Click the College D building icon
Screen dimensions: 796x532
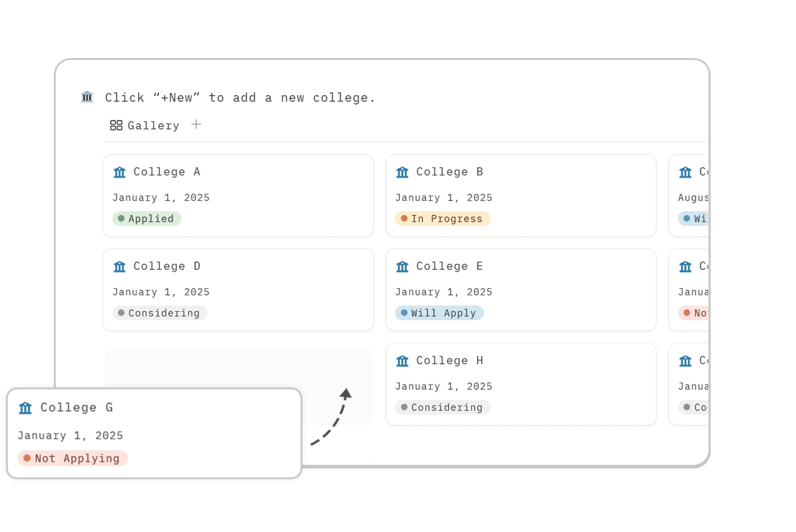[119, 267]
